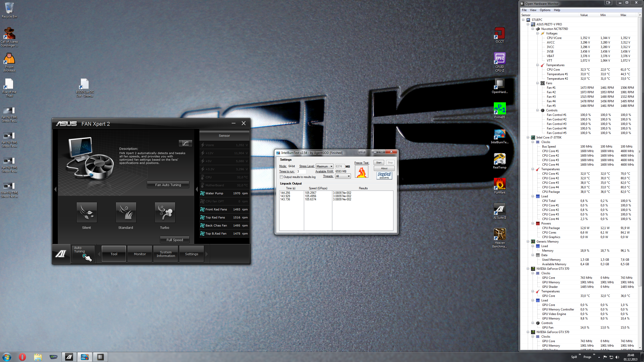The height and width of the screenshot is (362, 644).
Task: Switch to Tool tab in AI Suite
Action: (x=114, y=254)
